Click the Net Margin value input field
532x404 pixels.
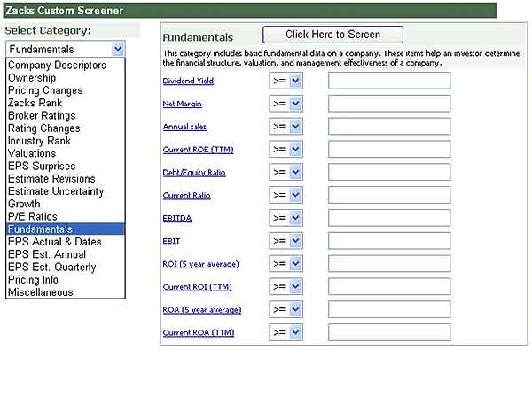pyautogui.click(x=389, y=104)
